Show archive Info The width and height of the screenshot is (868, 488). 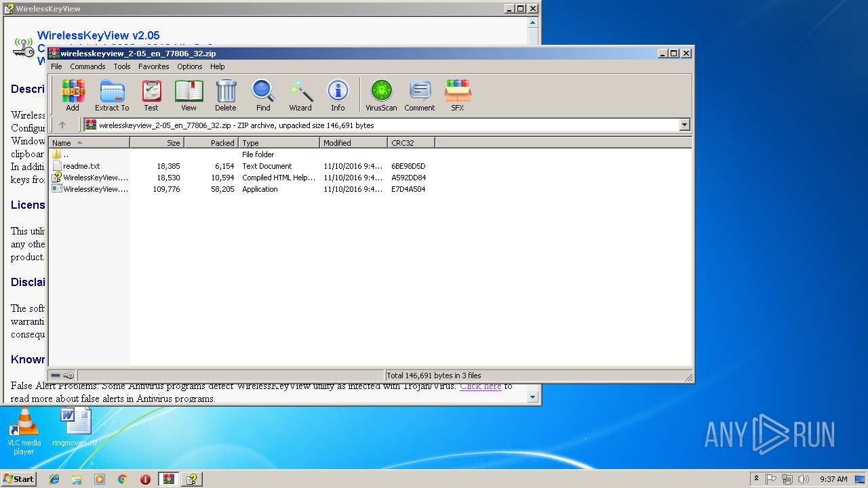[338, 95]
